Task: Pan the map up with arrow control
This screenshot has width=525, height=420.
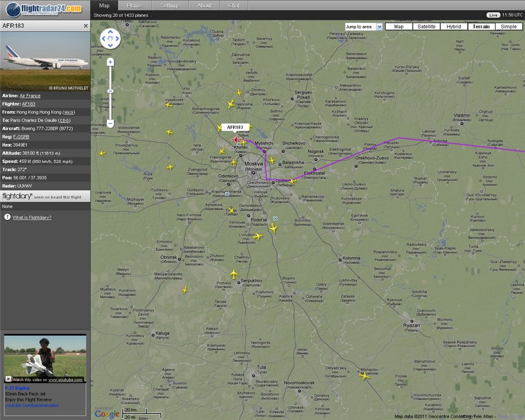Action: point(110,32)
